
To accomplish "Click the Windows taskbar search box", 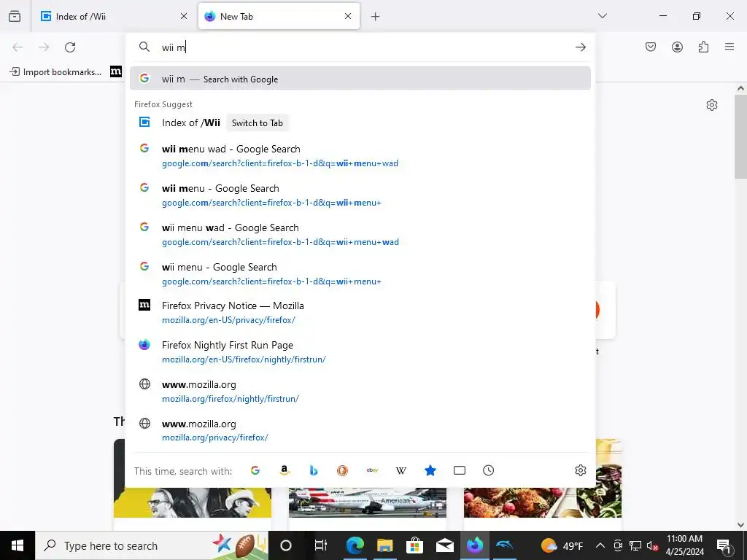I will tap(152, 545).
